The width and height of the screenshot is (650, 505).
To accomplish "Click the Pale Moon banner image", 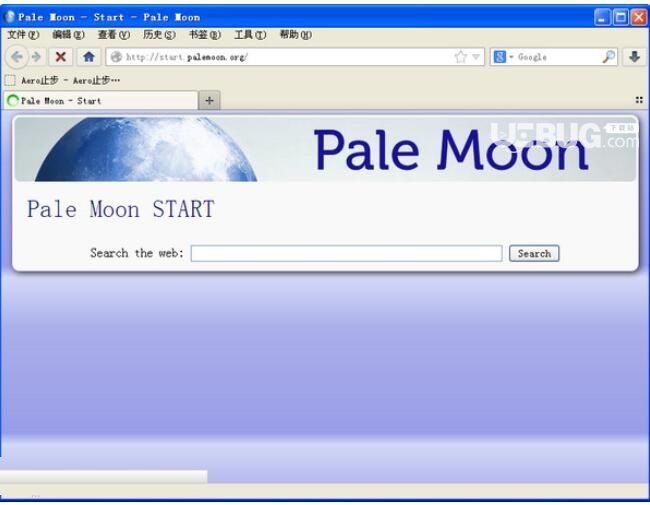I will click(x=325, y=149).
